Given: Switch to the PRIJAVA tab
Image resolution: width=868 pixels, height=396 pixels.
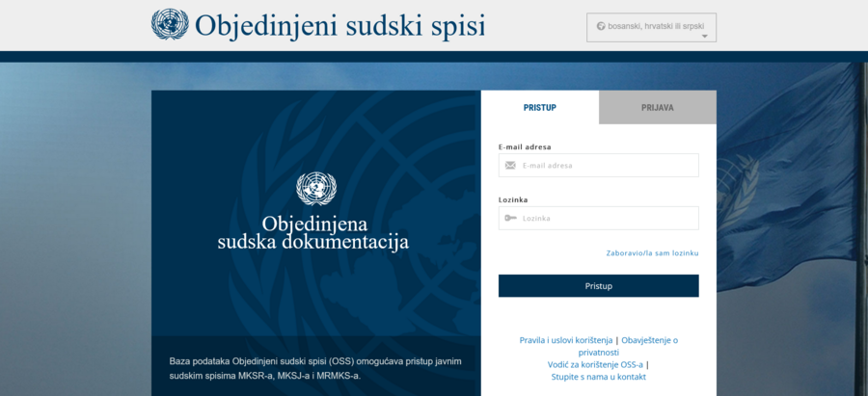Looking at the screenshot, I should pyautogui.click(x=658, y=107).
